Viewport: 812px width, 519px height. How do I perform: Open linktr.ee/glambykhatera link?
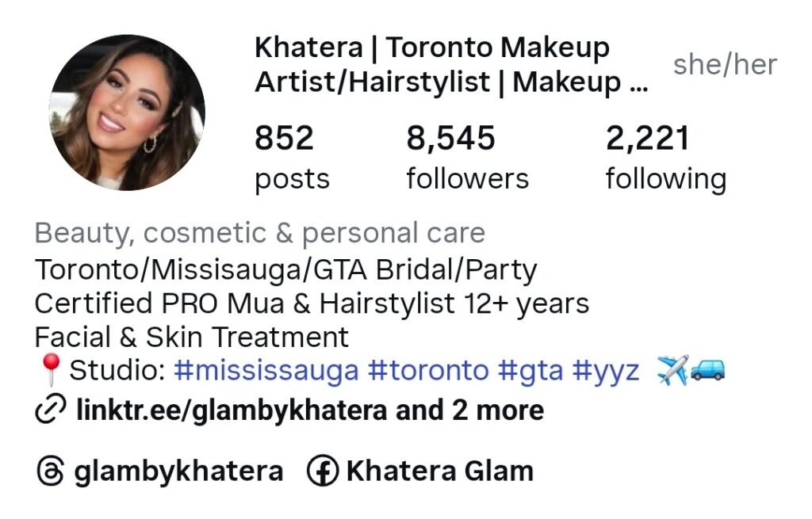(x=232, y=410)
